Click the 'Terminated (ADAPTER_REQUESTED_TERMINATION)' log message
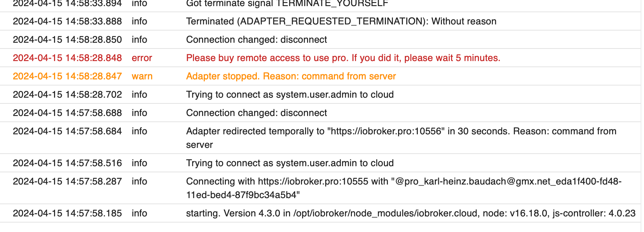The height and width of the screenshot is (232, 644). [x=341, y=21]
